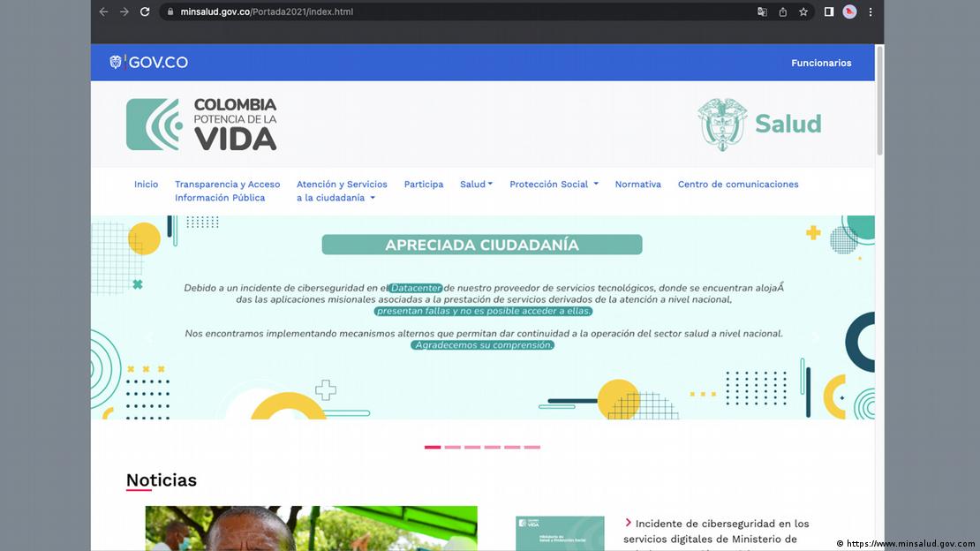Screen dimensions: 980x551
Task: Open the Chrome profile avatar
Action: point(849,11)
